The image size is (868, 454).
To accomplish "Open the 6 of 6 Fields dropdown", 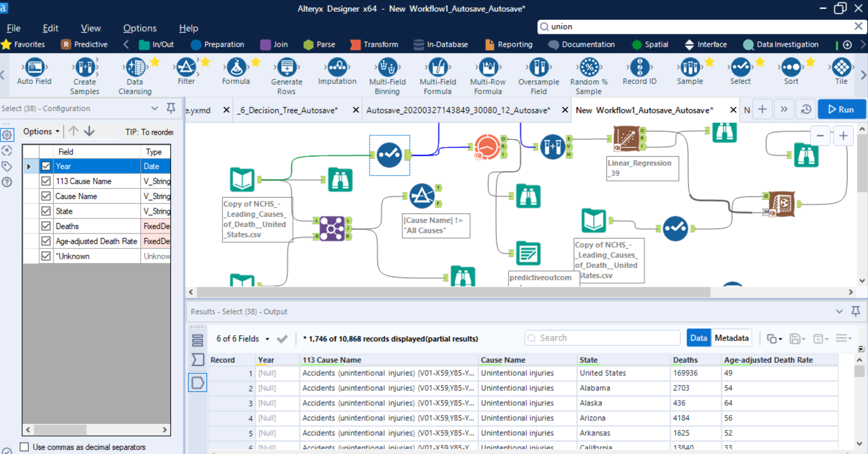I will [x=243, y=339].
